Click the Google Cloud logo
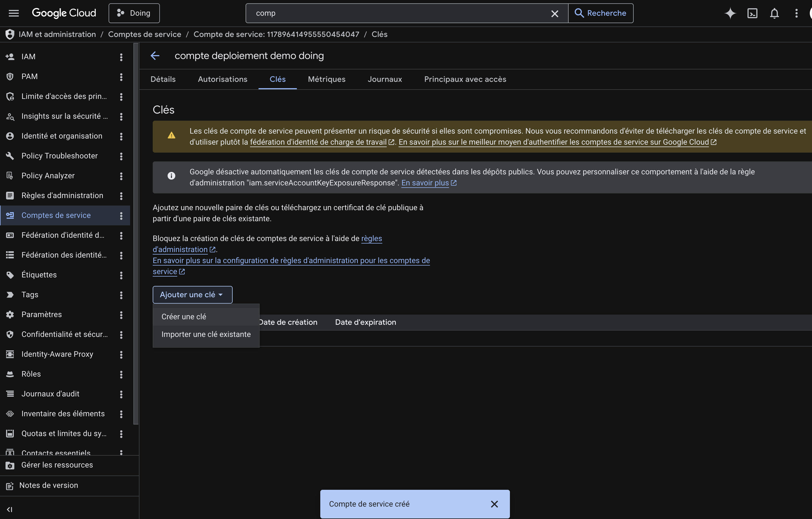The height and width of the screenshot is (519, 812). tap(64, 13)
